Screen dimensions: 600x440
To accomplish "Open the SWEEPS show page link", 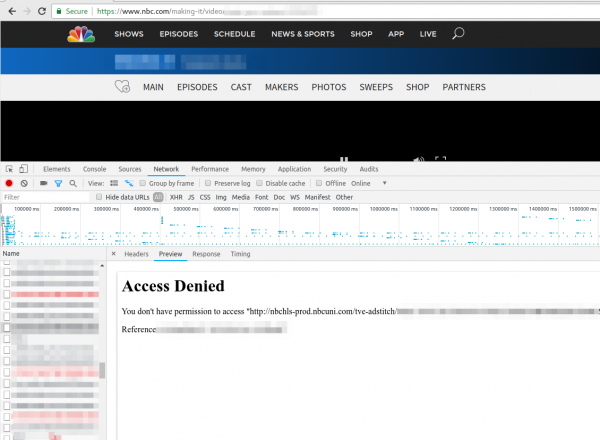I will 376,87.
